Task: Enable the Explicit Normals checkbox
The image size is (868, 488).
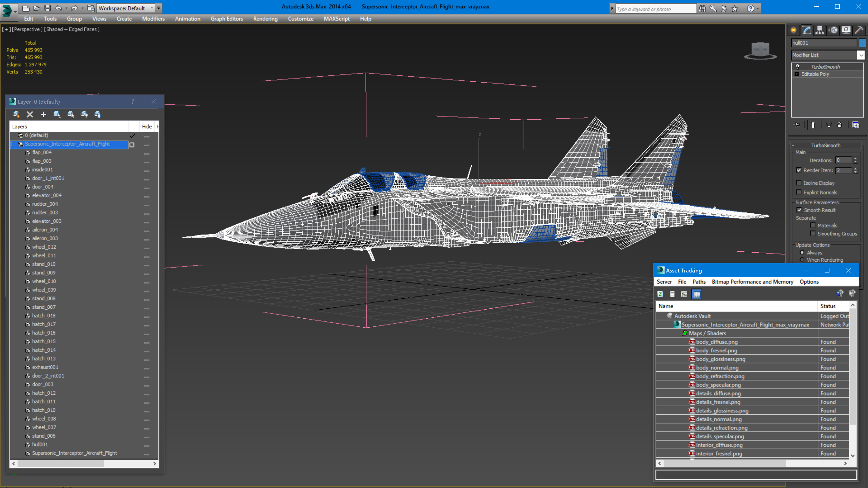Action: pos(799,192)
